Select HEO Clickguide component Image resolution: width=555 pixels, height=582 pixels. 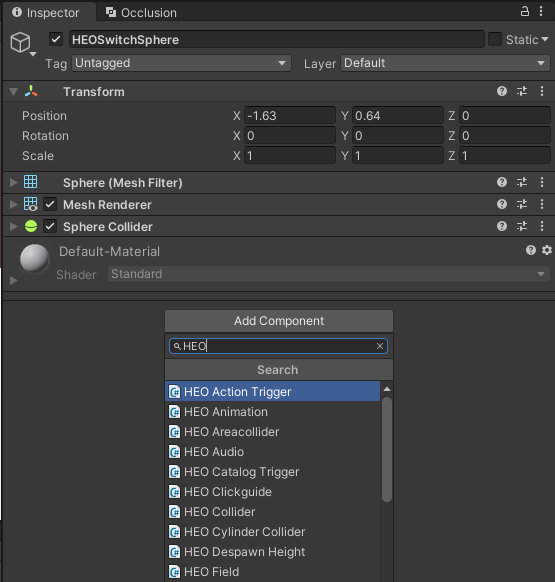pyautogui.click(x=272, y=492)
